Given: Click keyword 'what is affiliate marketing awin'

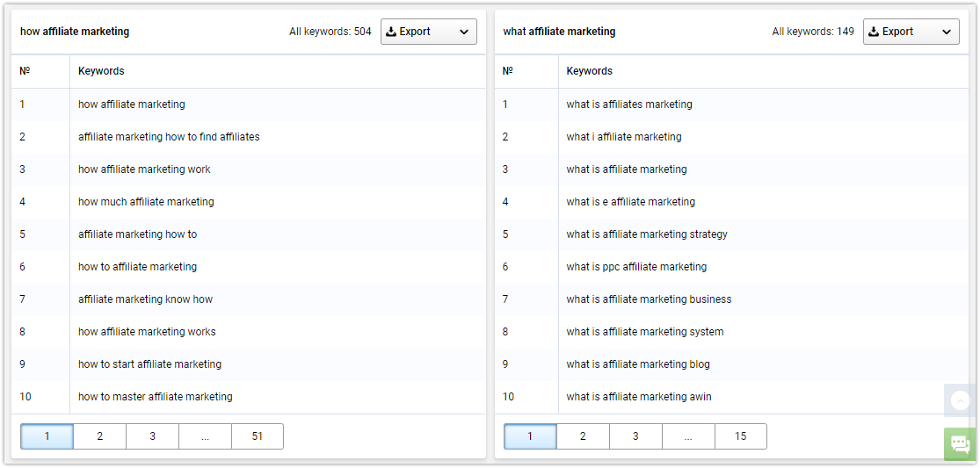Looking at the screenshot, I should 639,397.
